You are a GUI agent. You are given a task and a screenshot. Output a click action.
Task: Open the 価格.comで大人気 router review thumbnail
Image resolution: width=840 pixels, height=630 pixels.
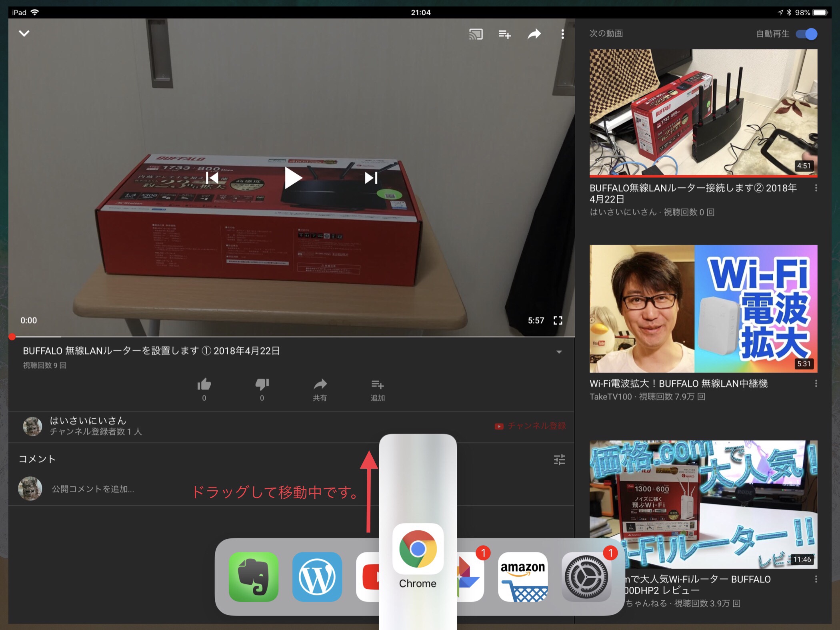(x=703, y=504)
